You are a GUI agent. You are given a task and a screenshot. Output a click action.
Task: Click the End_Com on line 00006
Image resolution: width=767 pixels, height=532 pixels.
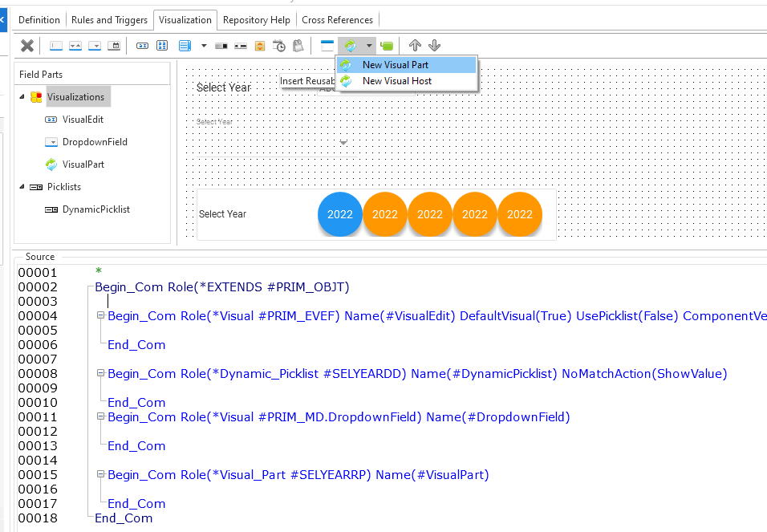[136, 344]
